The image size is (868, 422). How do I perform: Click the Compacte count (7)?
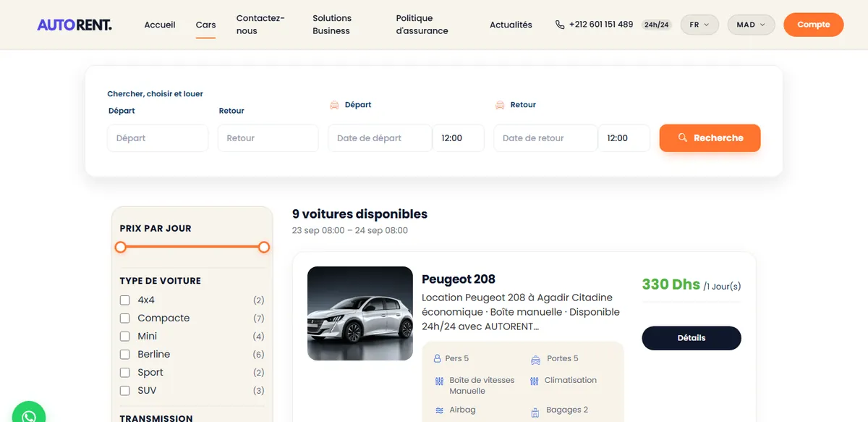tap(259, 318)
